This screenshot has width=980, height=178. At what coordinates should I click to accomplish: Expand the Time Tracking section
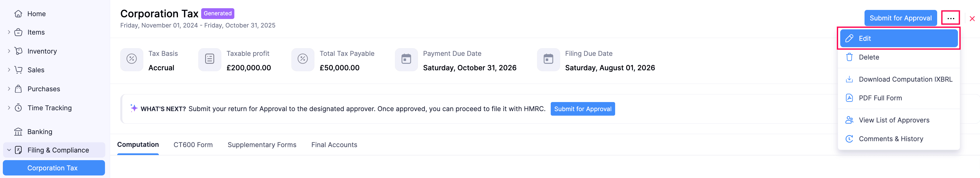[x=9, y=108]
